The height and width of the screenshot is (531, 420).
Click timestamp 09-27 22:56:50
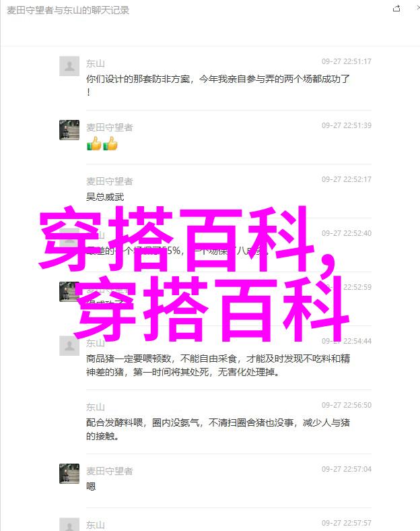click(346, 406)
